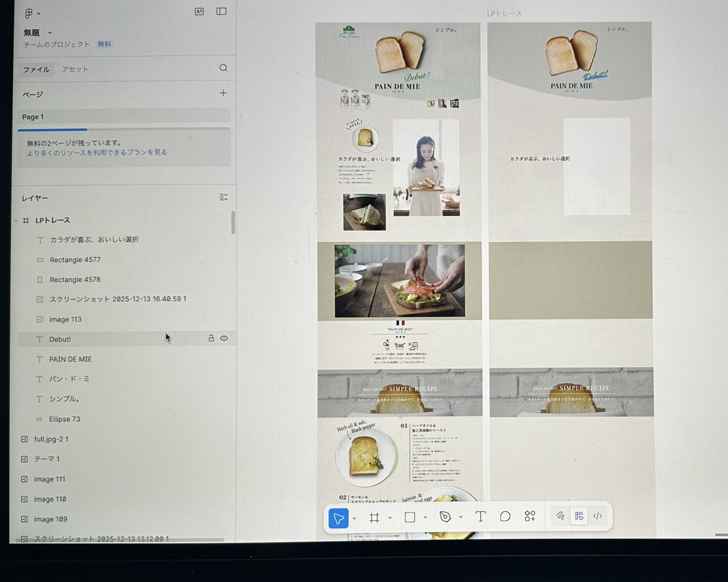Select the Rectangle shape tool
728x582 pixels.
pyautogui.click(x=409, y=517)
